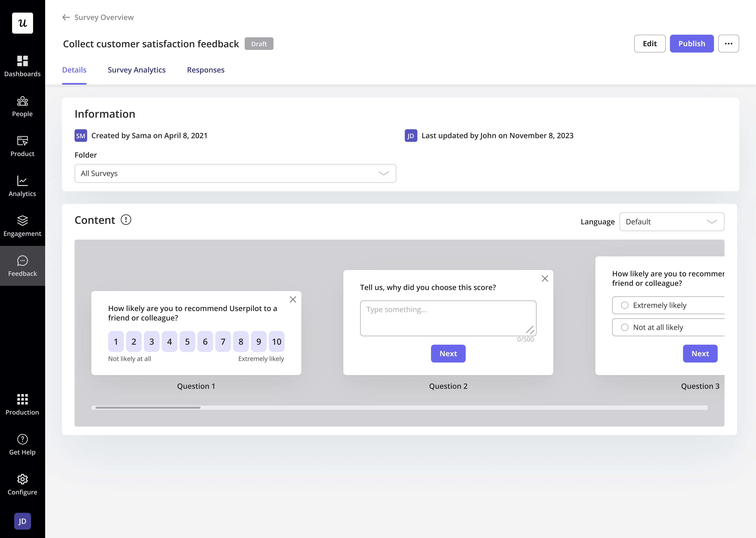This screenshot has height=538, width=756.
Task: Select score 3 on NPS scale
Action: click(152, 342)
